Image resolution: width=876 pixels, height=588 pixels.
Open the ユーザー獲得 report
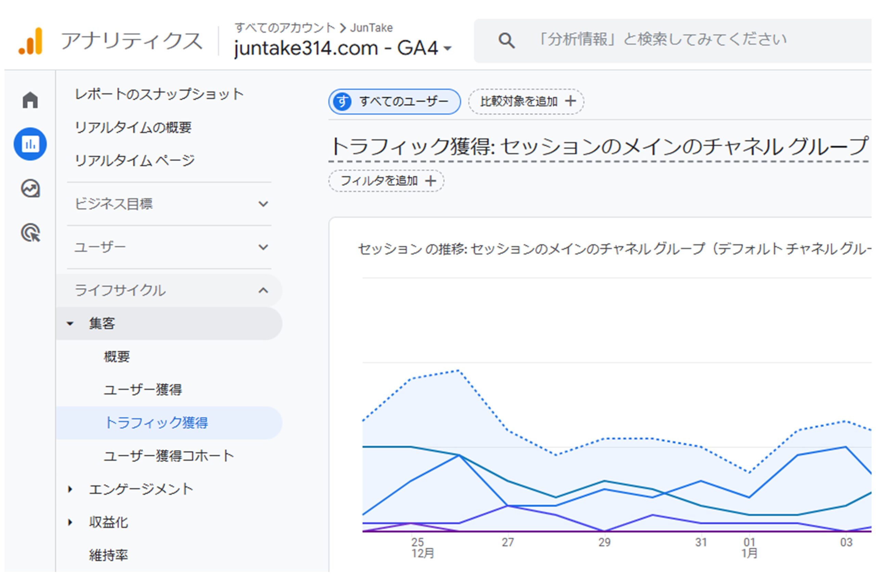point(144,390)
